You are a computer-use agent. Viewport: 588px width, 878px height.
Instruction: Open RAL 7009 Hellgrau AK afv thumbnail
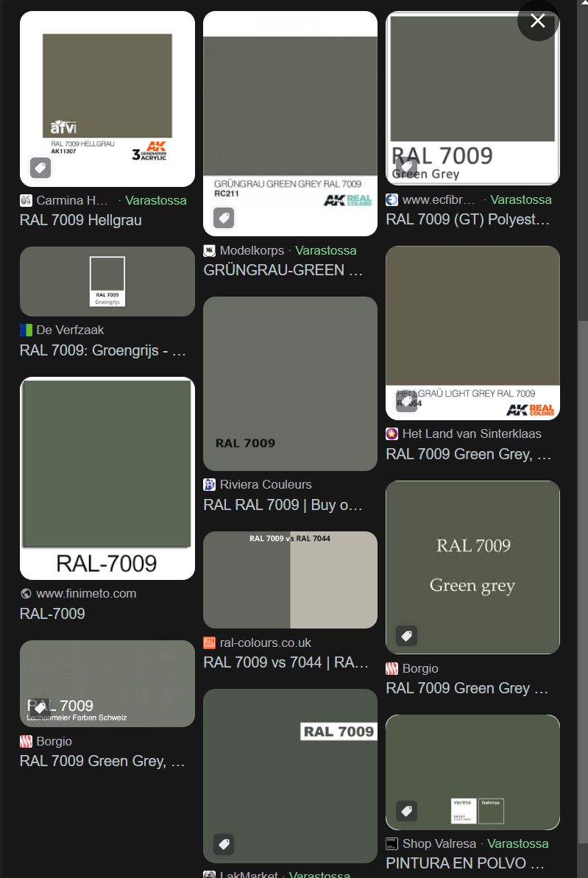click(107, 99)
